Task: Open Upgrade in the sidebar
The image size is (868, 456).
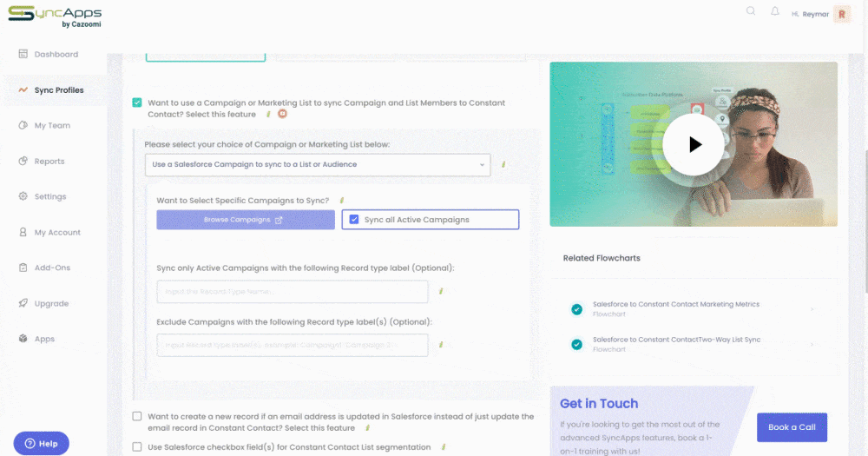Action: 51,303
